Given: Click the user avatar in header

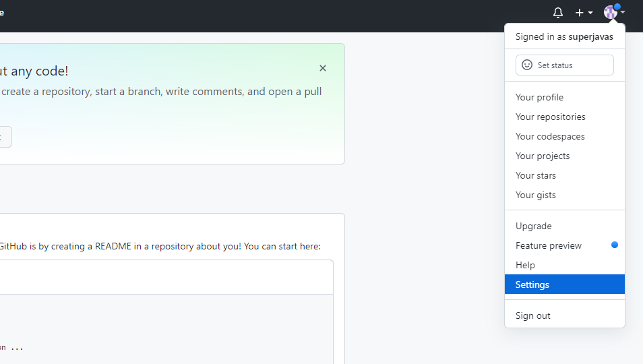Looking at the screenshot, I should 611,12.
